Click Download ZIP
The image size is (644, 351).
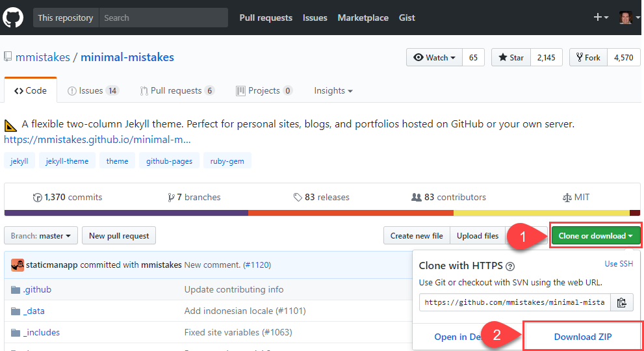[582, 337]
